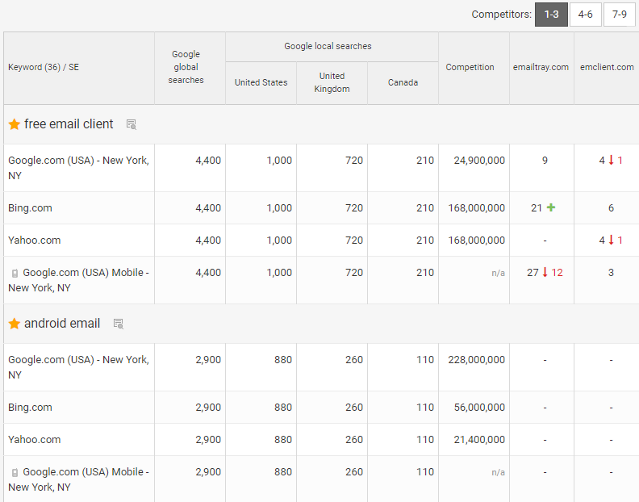This screenshot has width=639, height=502.
Task: Click emclient.com column header
Action: point(607,68)
